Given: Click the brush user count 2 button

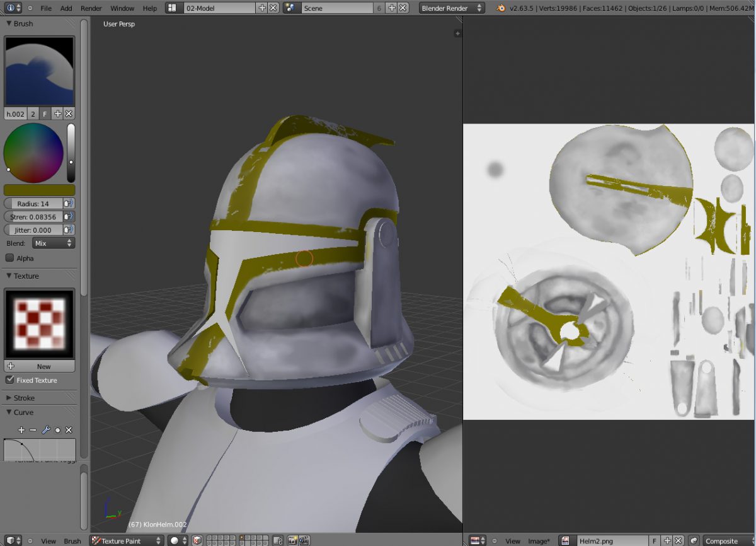Looking at the screenshot, I should (x=33, y=114).
